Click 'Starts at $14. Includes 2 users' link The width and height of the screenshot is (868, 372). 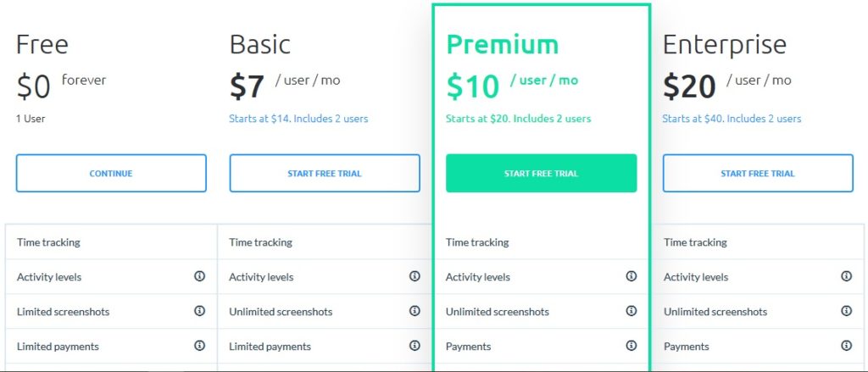(x=298, y=119)
